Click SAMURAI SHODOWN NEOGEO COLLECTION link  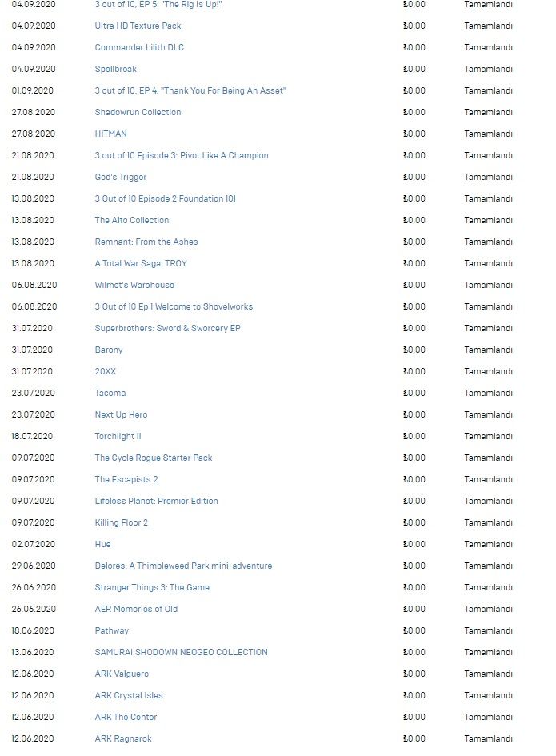coord(181,652)
